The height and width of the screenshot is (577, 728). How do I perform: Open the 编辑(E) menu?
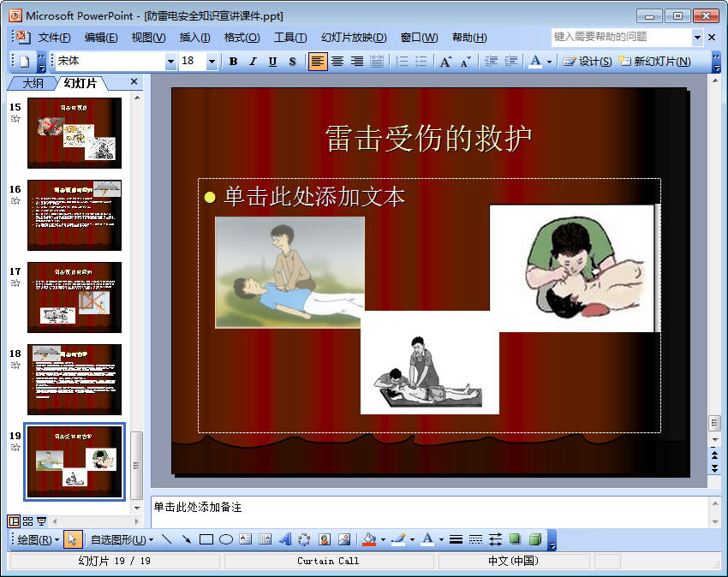(101, 38)
